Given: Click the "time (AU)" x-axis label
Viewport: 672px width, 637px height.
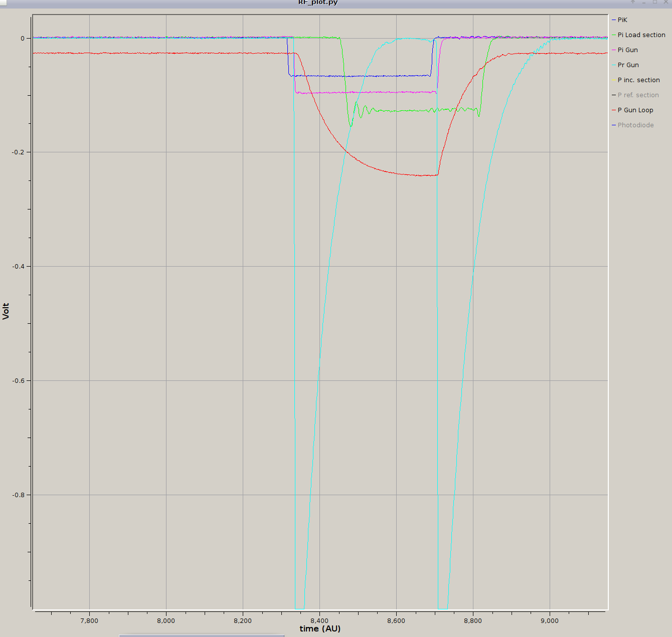Looking at the screenshot, I should coord(320,628).
